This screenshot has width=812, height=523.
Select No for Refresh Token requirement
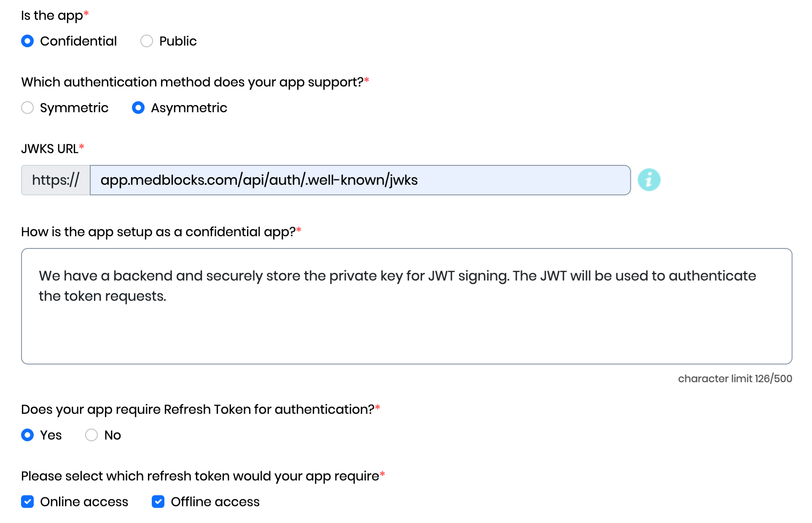(91, 435)
